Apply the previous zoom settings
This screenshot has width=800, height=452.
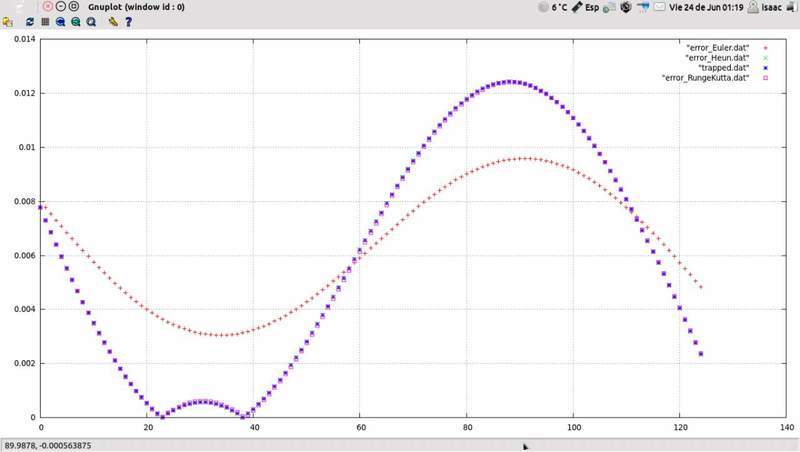click(61, 20)
